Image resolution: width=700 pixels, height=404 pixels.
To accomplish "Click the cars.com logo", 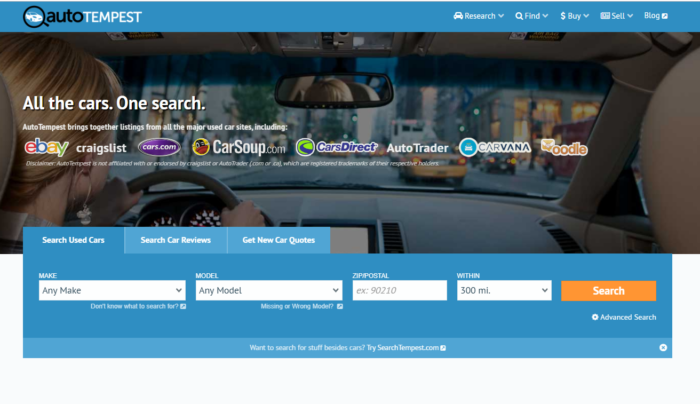I will tap(159, 147).
